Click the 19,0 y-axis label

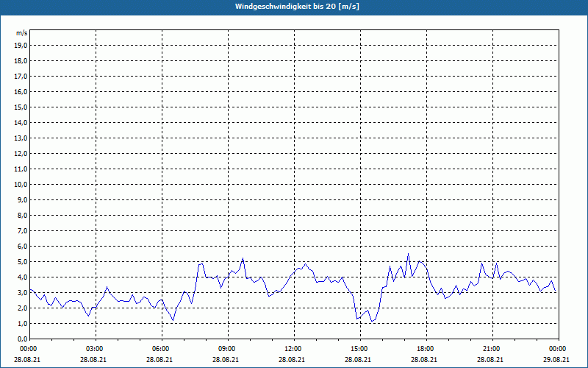[x=21, y=46]
